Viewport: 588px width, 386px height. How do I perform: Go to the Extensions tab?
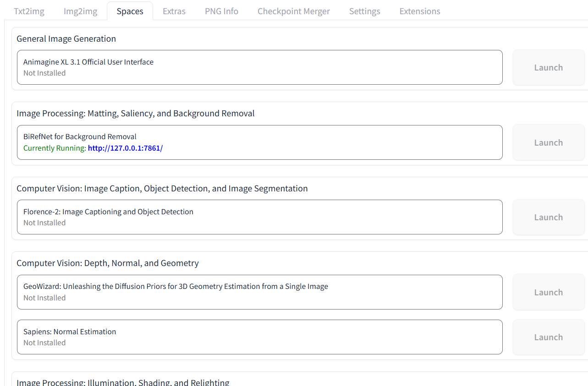click(420, 11)
